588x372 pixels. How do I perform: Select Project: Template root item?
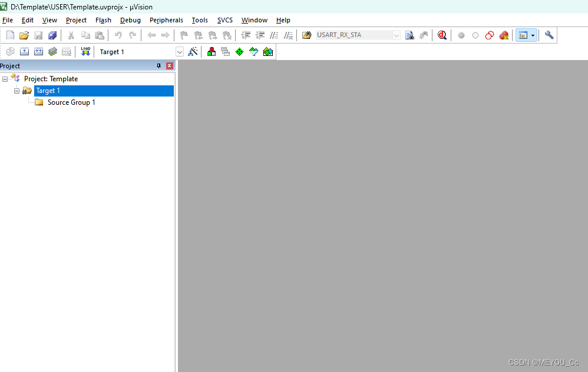pyautogui.click(x=51, y=79)
